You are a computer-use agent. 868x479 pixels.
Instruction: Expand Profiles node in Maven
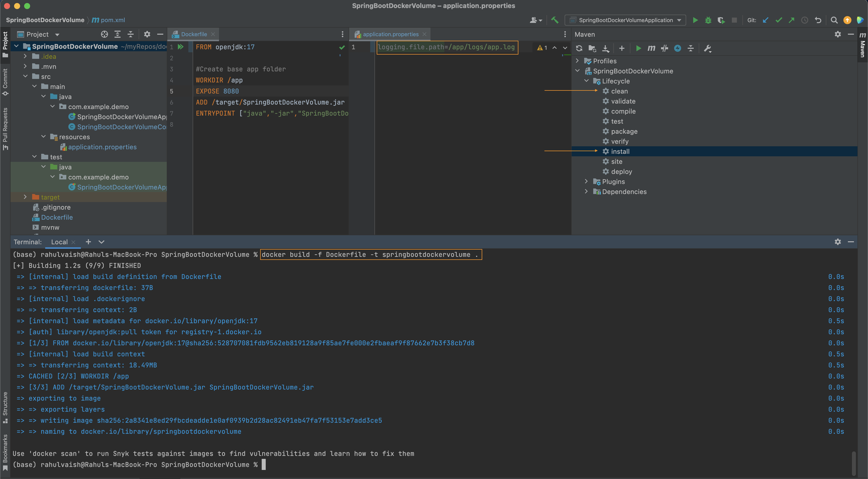point(577,61)
